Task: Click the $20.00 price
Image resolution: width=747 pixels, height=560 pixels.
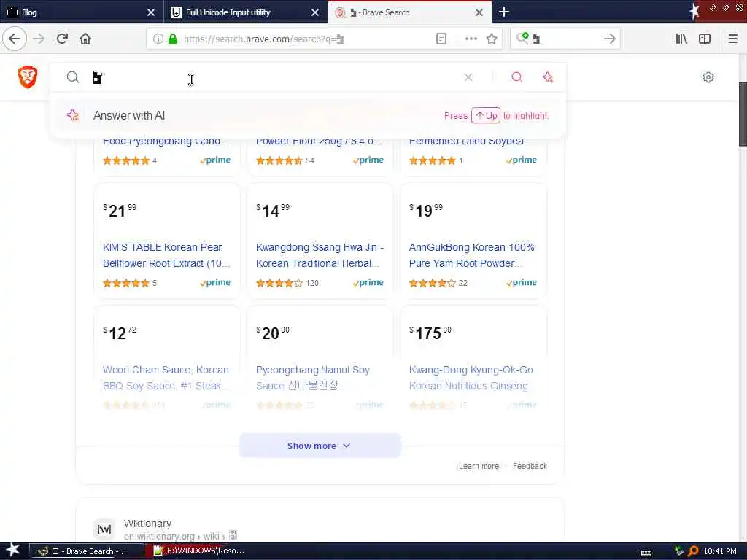Action: pyautogui.click(x=273, y=332)
